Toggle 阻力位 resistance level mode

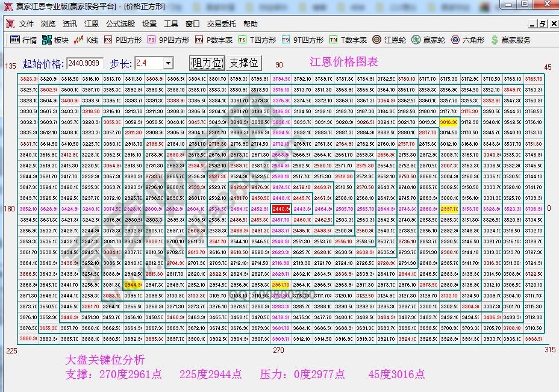click(x=206, y=63)
